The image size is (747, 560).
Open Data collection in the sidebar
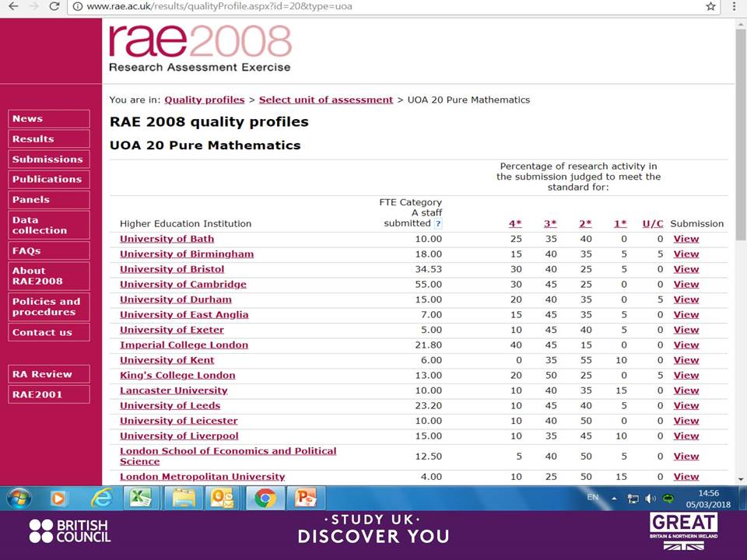tap(48, 226)
